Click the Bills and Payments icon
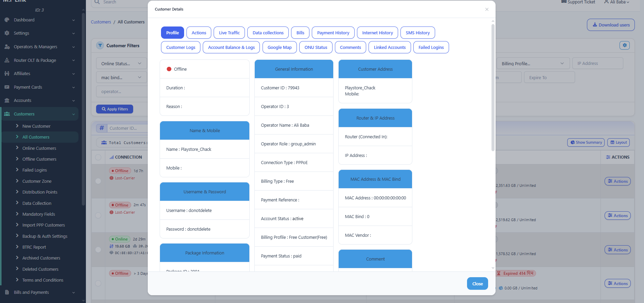Viewport: 644px width, 303px height. point(7,292)
